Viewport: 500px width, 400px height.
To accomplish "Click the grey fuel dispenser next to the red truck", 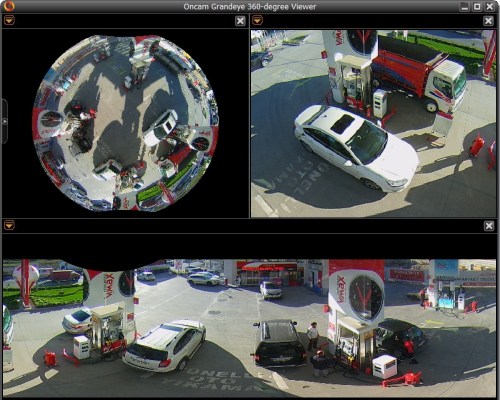I will tap(380, 103).
